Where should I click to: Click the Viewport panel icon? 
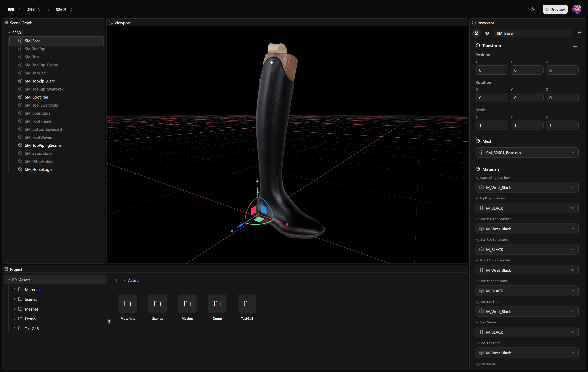pyautogui.click(x=111, y=22)
